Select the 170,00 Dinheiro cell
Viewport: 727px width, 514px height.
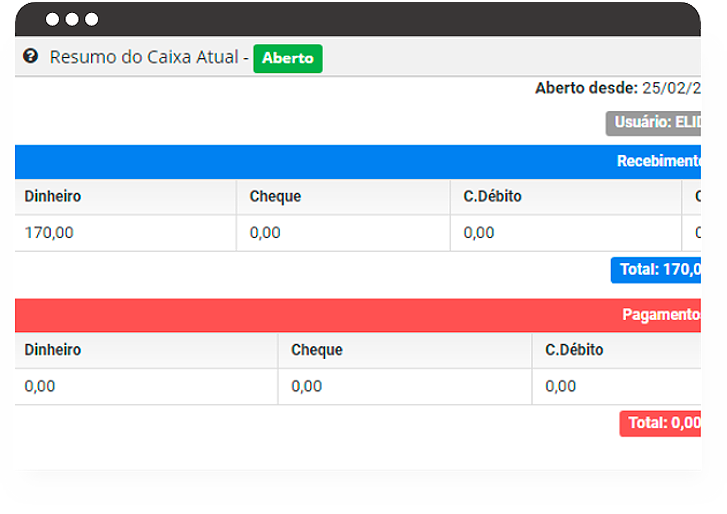(49, 233)
